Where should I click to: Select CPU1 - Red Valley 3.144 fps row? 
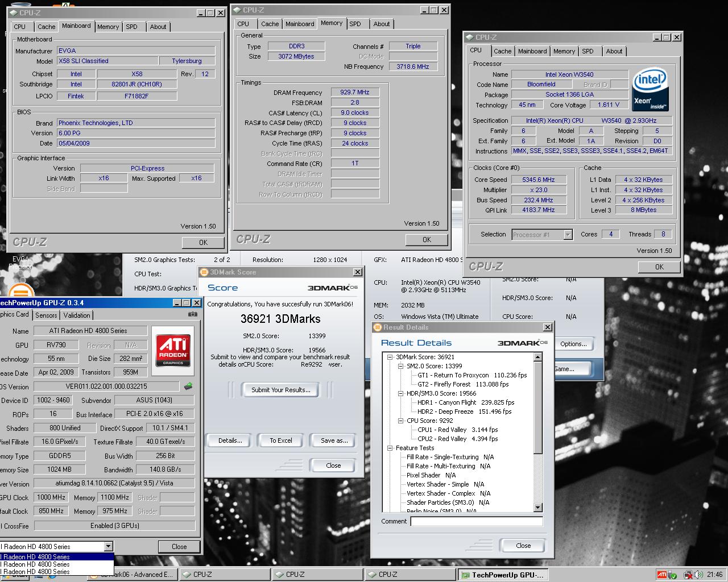click(x=458, y=430)
